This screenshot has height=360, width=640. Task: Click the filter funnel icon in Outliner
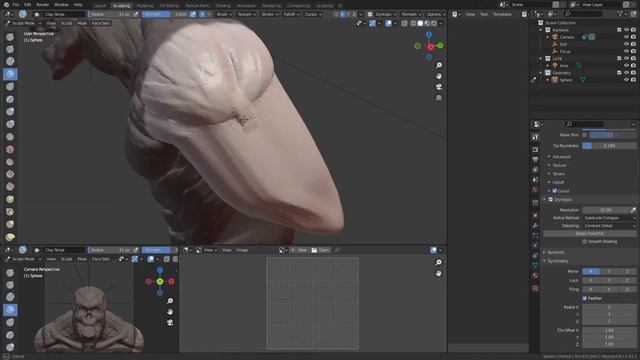tap(620, 14)
